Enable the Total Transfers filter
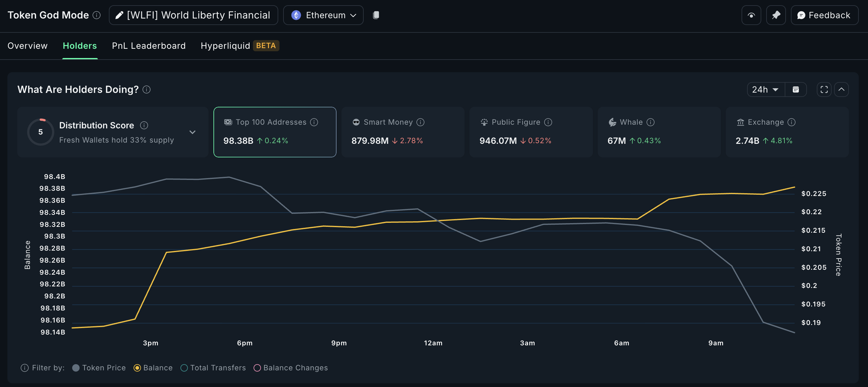Viewport: 868px width, 387px height. coord(184,368)
